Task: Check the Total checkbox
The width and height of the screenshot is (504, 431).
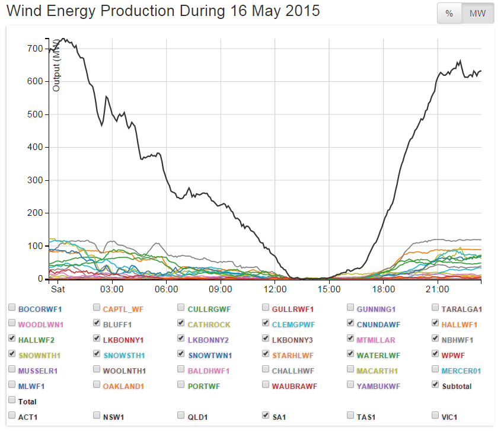Action: (12, 400)
